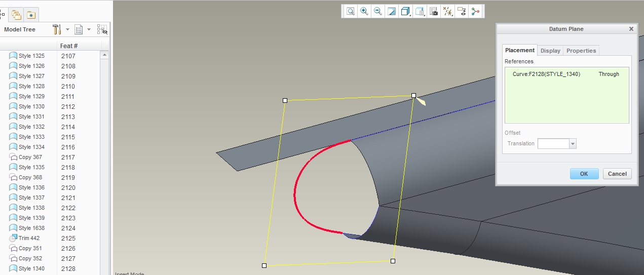Select Style 1331 in the model tree

(31, 116)
